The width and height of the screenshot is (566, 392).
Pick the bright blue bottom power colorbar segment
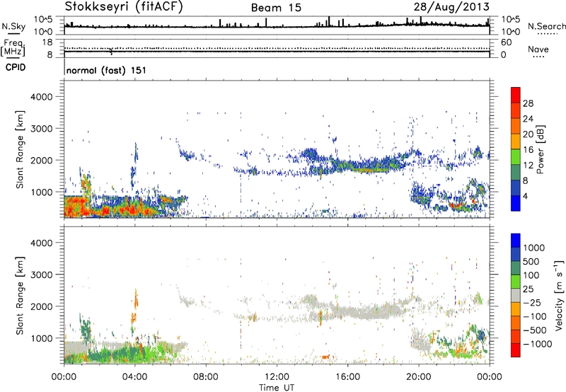tap(516, 203)
